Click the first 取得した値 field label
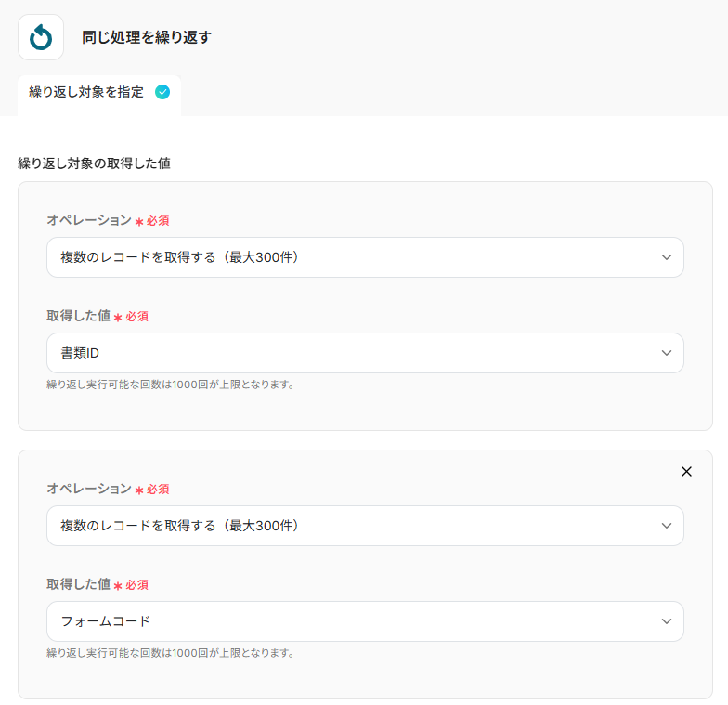The height and width of the screenshot is (705, 728). tap(78, 316)
